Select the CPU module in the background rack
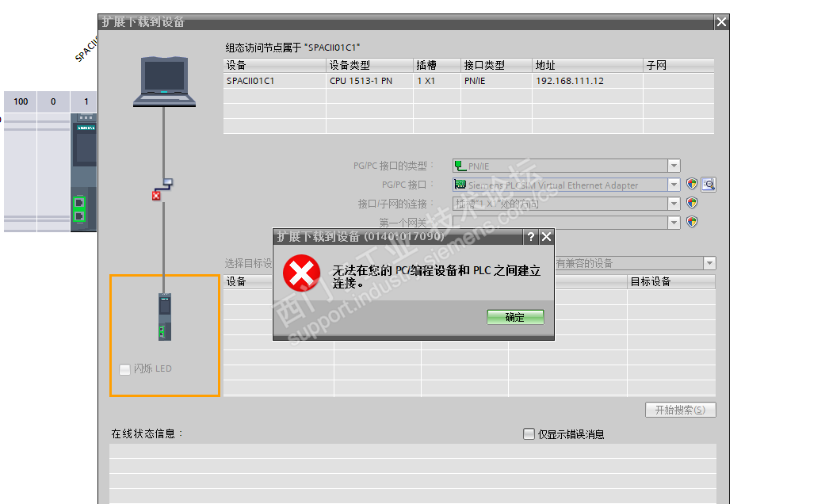 [83, 172]
